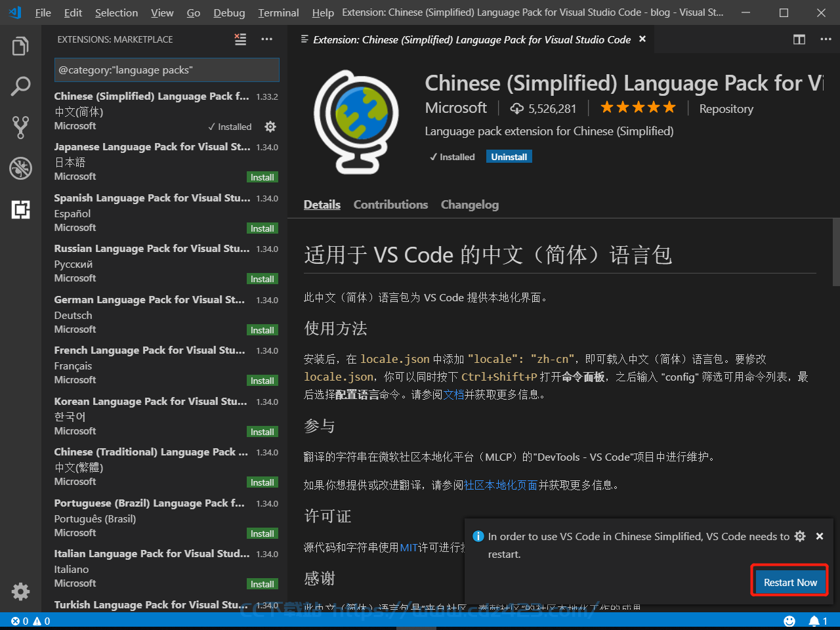Image resolution: width=840 pixels, height=630 pixels.
Task: Click the globe extension logo
Action: point(356,122)
